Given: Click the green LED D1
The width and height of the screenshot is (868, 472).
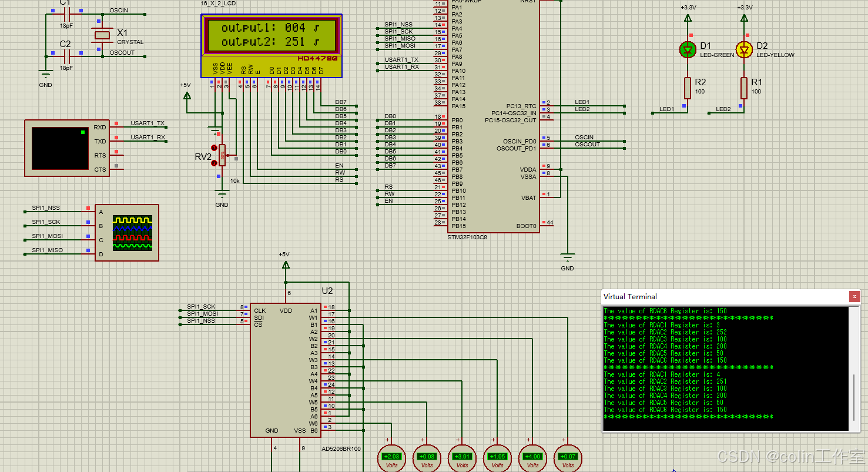Looking at the screenshot, I should coord(687,49).
